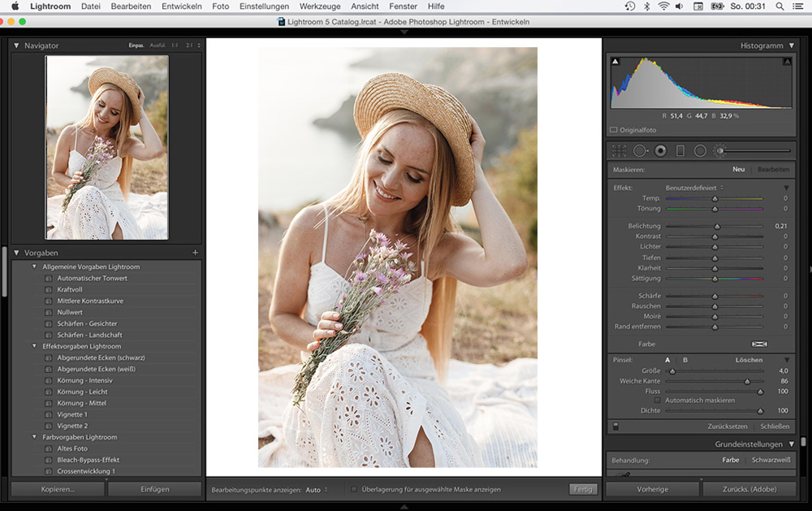Open the Werkzeuge menu
This screenshot has width=812, height=511.
[x=320, y=6]
